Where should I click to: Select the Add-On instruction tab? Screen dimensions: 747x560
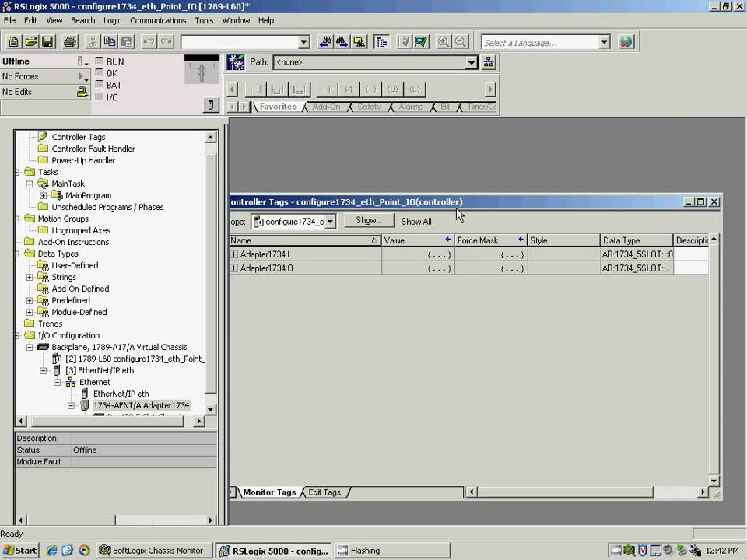(x=326, y=107)
